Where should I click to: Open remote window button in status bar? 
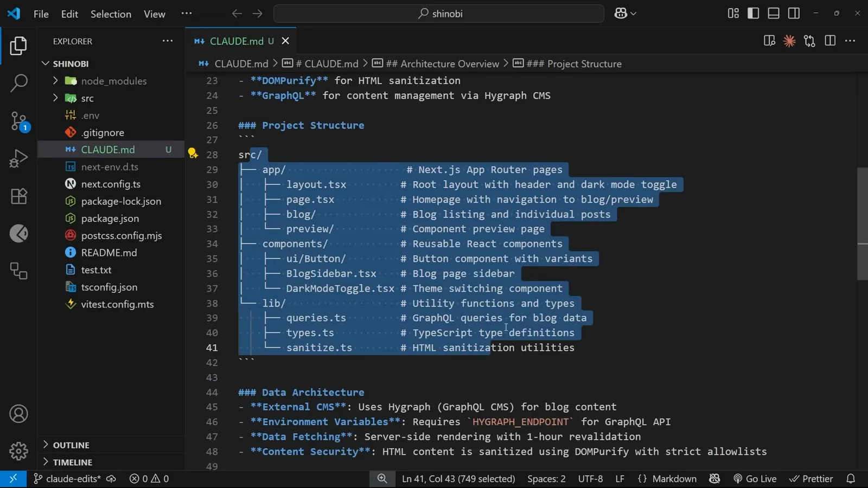pos(13,479)
